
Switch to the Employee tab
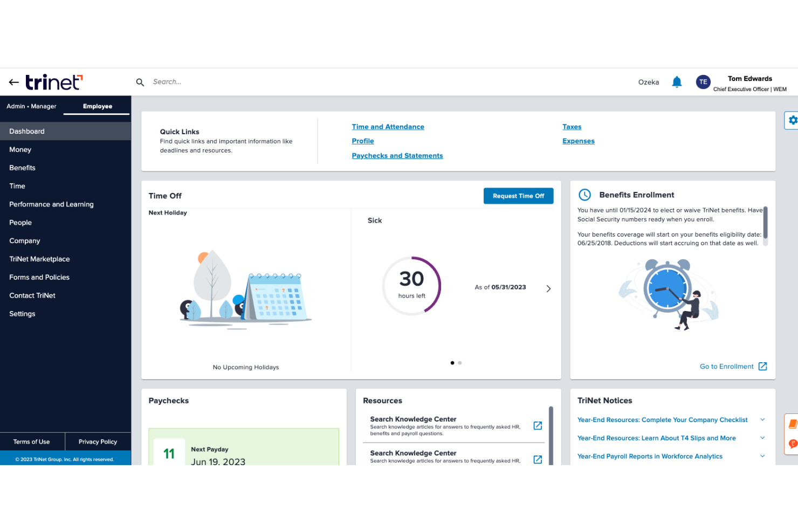pos(97,106)
